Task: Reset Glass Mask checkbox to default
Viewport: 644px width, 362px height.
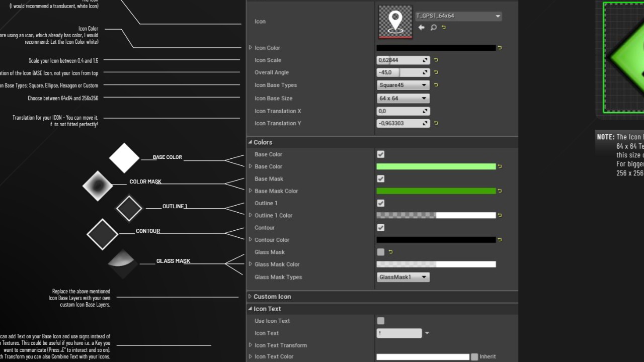Action: coord(391,252)
